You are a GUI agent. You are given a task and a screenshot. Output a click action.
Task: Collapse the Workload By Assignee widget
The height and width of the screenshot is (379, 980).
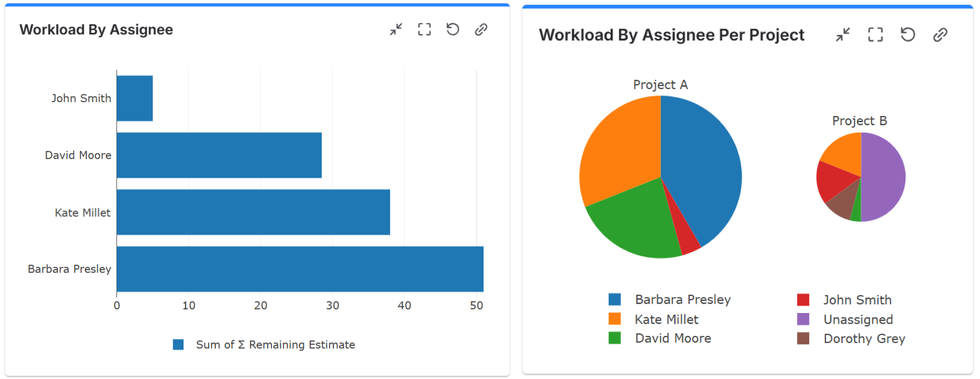pos(396,30)
